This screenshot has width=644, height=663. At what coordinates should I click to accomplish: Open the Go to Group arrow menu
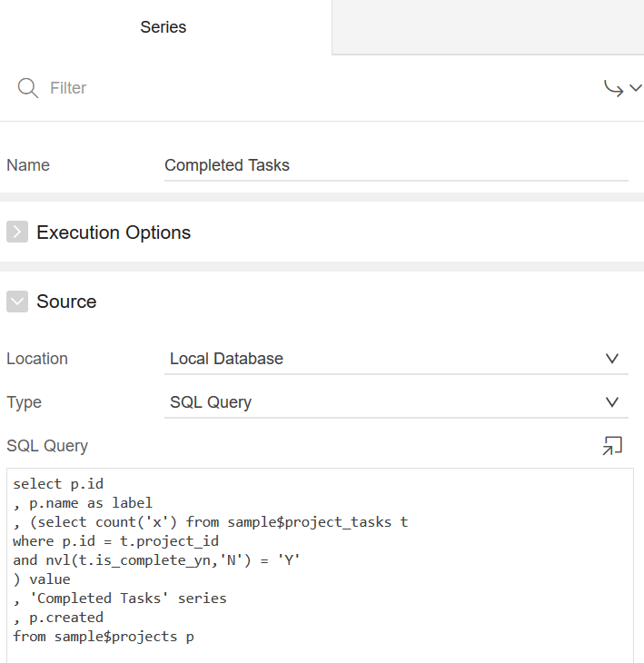(x=623, y=88)
